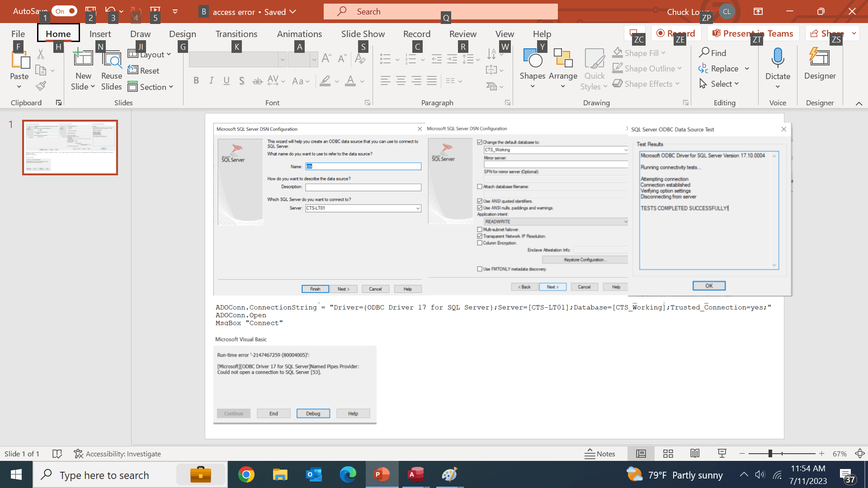Image resolution: width=868 pixels, height=488 pixels.
Task: Toggle bold formatting
Action: click(x=196, y=81)
